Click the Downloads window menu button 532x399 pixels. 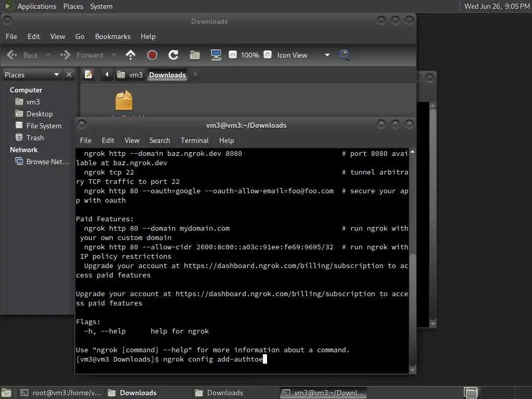pyautogui.click(x=7, y=20)
